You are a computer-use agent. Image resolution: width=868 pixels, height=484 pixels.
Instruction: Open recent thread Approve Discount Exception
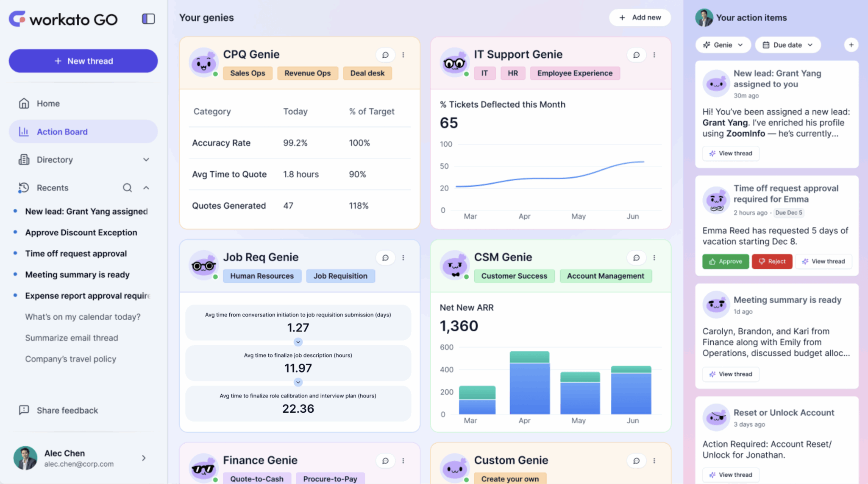[81, 232]
